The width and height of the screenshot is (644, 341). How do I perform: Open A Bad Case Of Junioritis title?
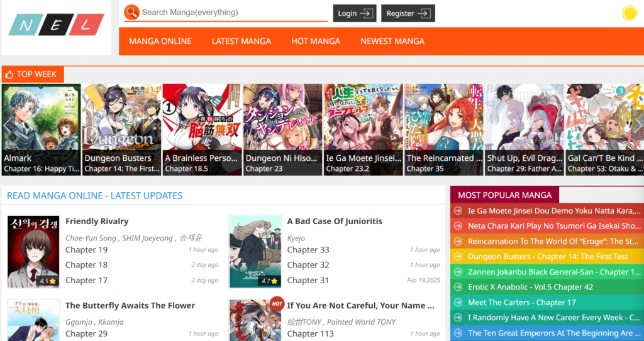(x=335, y=221)
